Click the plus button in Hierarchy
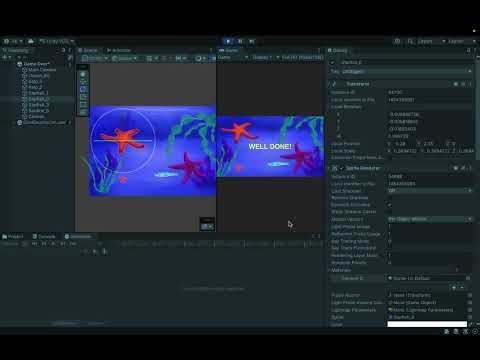480x360 pixels. click(6, 57)
